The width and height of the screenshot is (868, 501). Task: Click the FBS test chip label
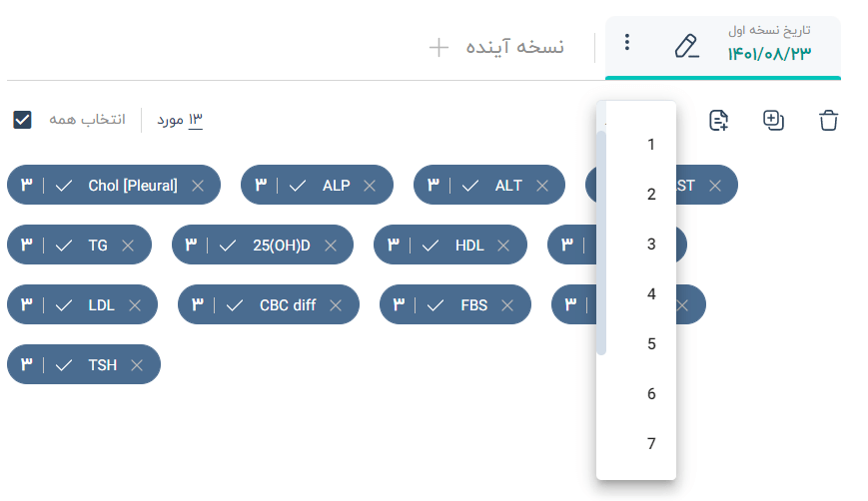click(x=473, y=305)
